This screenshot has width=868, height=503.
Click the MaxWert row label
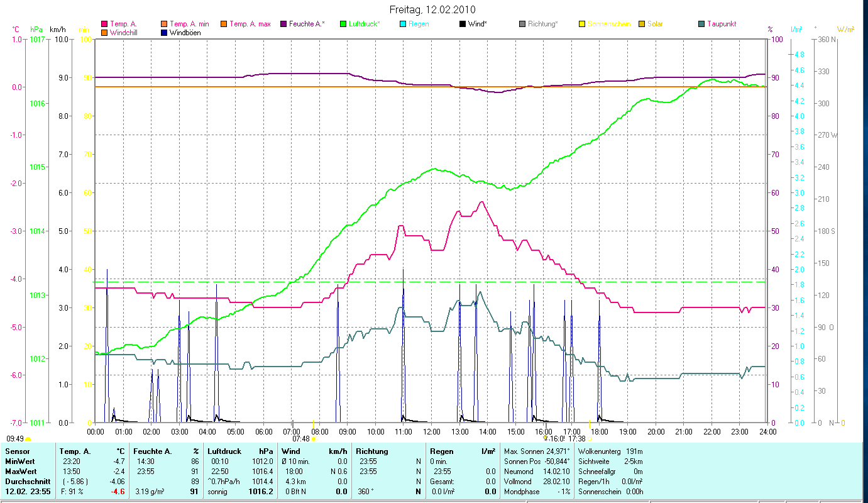(x=21, y=471)
